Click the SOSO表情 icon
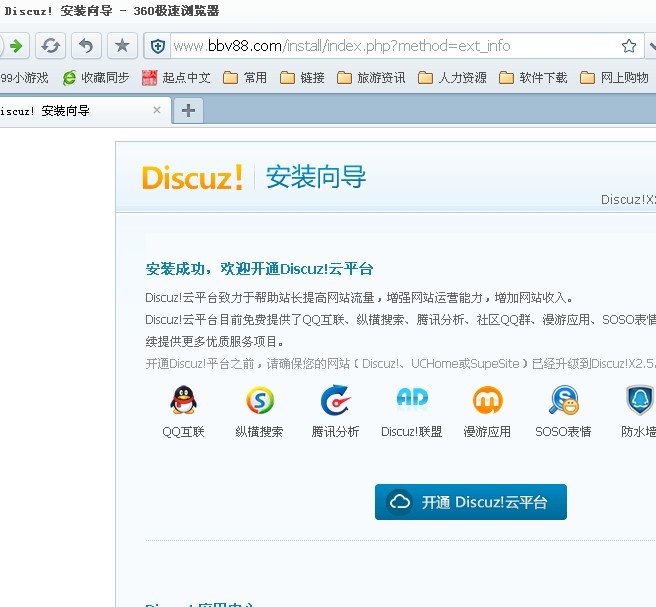 (564, 400)
